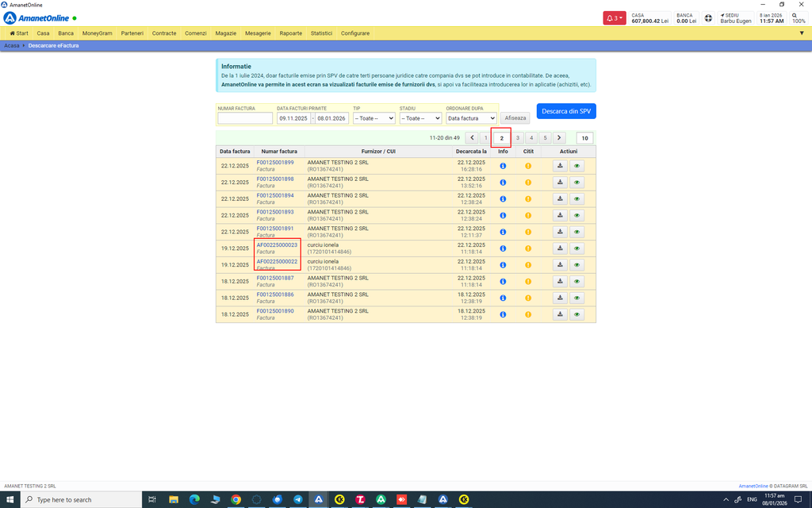
Task: Open Telegram from the taskbar
Action: point(298,499)
